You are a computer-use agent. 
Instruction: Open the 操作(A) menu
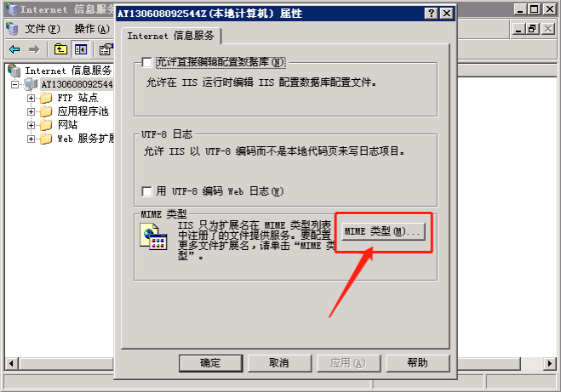(92, 29)
